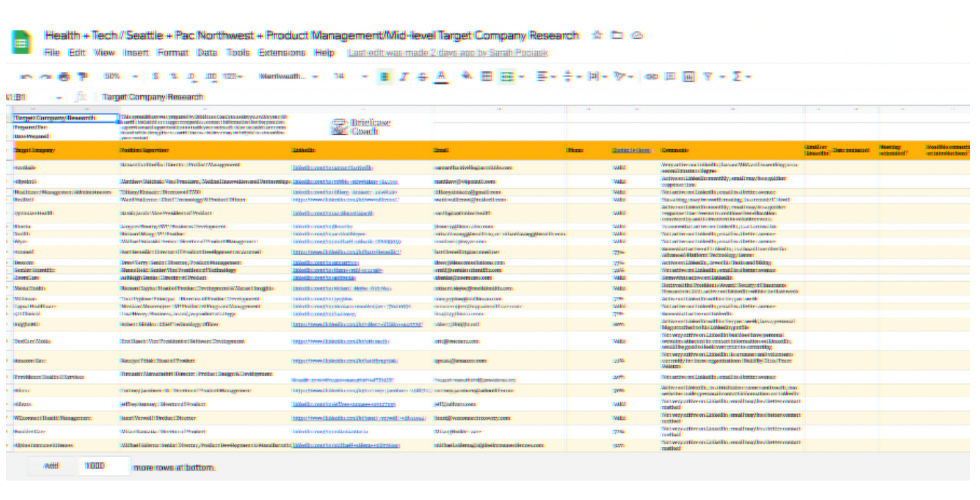Open the Help menu
Image resolution: width=980 pixels, height=500 pixels.
click(324, 52)
